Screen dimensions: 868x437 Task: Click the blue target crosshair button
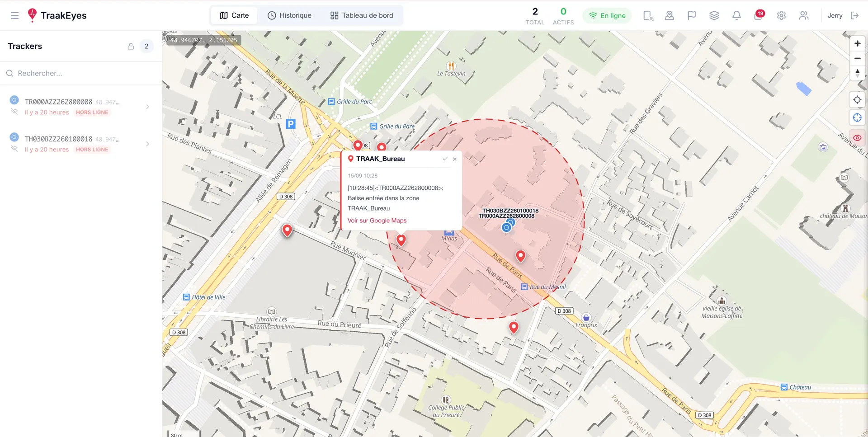pos(857,117)
